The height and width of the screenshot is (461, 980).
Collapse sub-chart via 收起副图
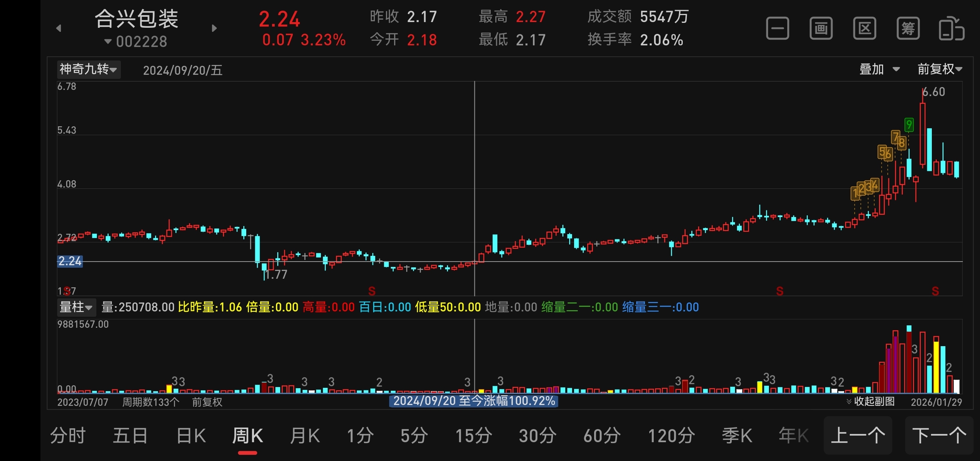(x=871, y=401)
